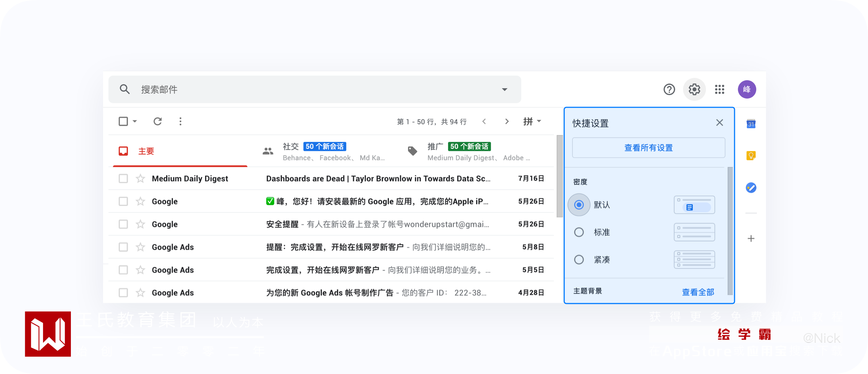Check the Google Ads 5月8日 email checkbox
The image size is (868, 374).
[x=123, y=247]
